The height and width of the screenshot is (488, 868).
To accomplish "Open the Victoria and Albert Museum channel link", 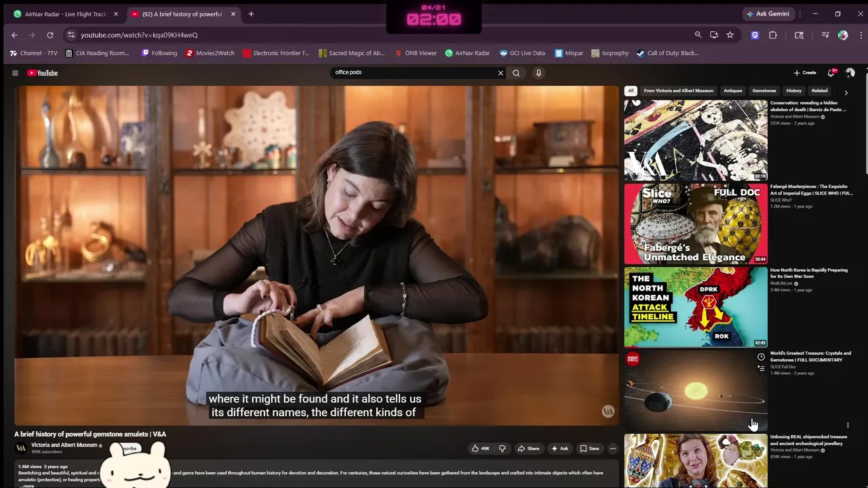I will pos(64,445).
